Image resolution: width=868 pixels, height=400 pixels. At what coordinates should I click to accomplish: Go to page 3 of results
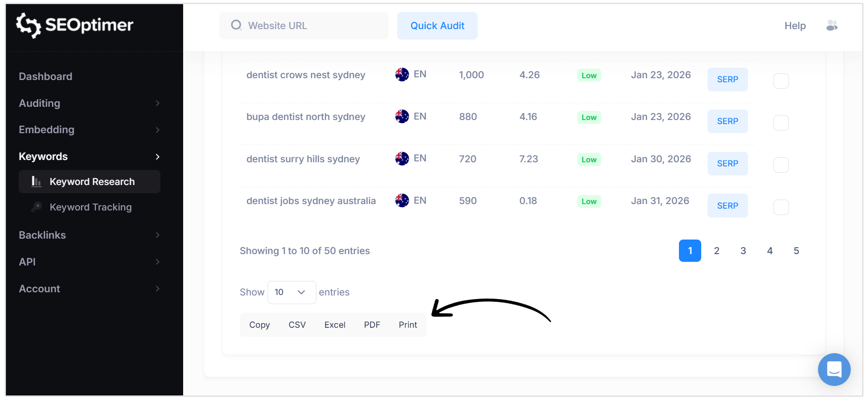point(743,250)
